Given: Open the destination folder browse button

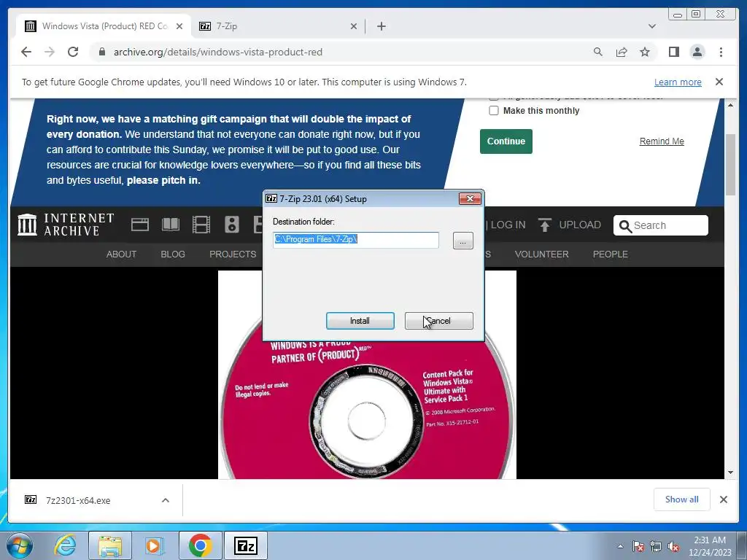Looking at the screenshot, I should [x=462, y=241].
